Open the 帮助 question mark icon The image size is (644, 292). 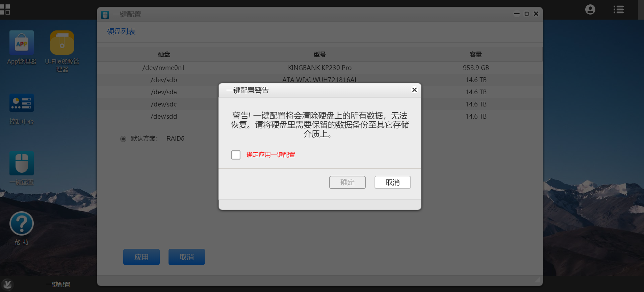pyautogui.click(x=22, y=223)
